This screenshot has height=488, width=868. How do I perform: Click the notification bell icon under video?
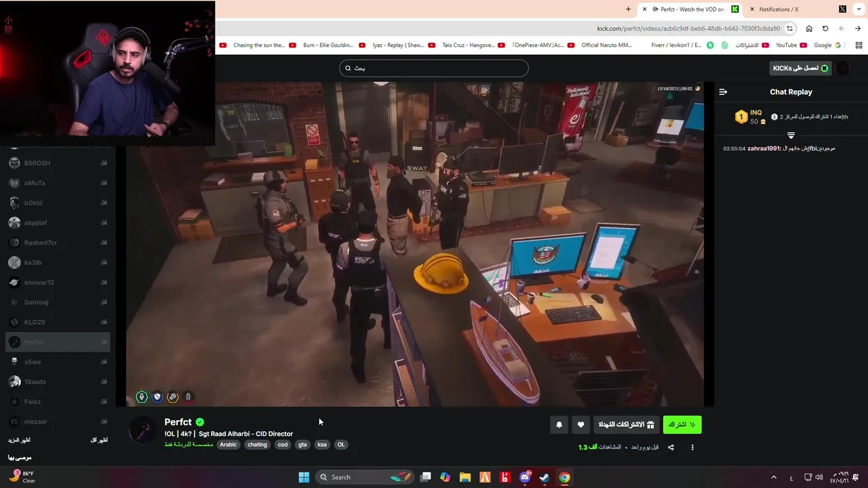pyautogui.click(x=559, y=425)
